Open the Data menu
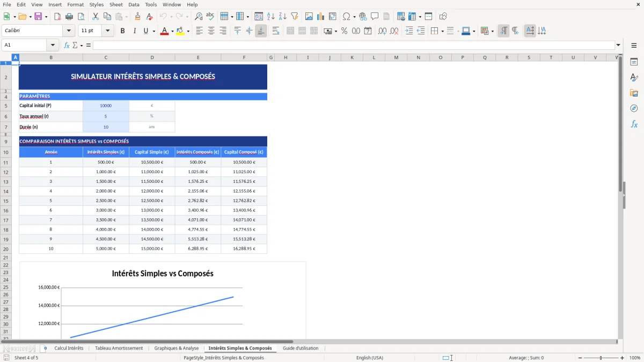Image resolution: width=644 pixels, height=362 pixels. click(133, 4)
